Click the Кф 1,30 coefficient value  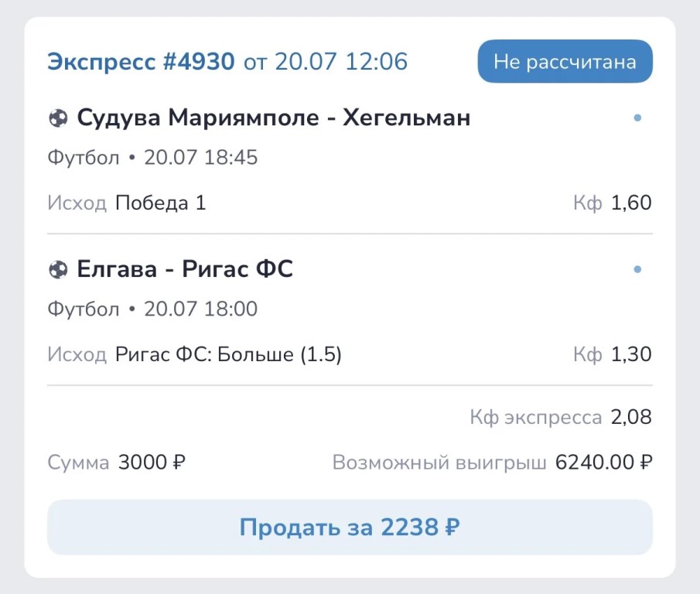[631, 354]
